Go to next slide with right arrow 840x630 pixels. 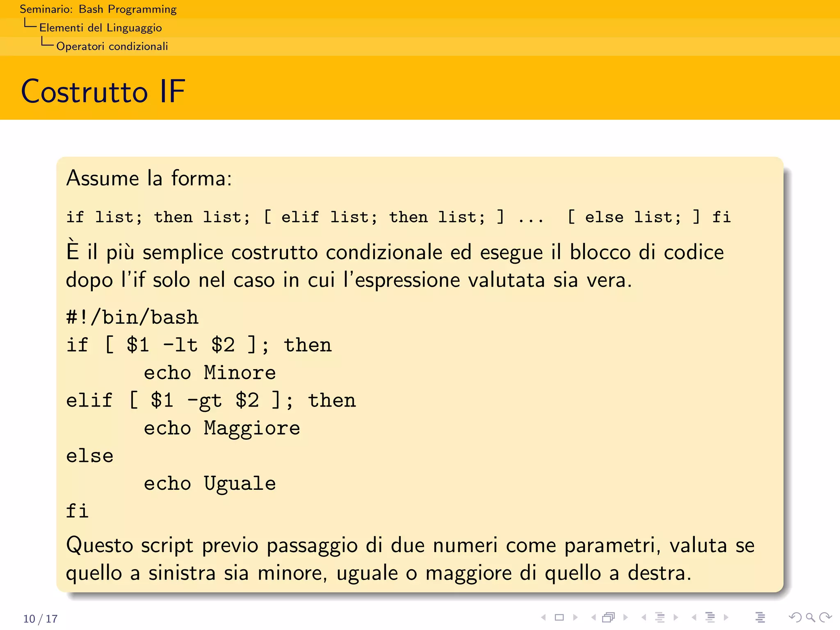point(575,617)
